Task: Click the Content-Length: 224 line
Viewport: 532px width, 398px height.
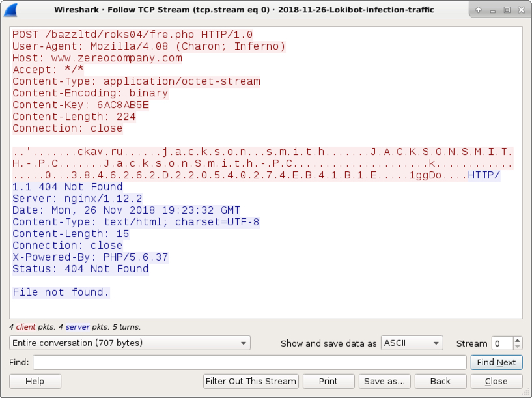Action: (x=74, y=117)
